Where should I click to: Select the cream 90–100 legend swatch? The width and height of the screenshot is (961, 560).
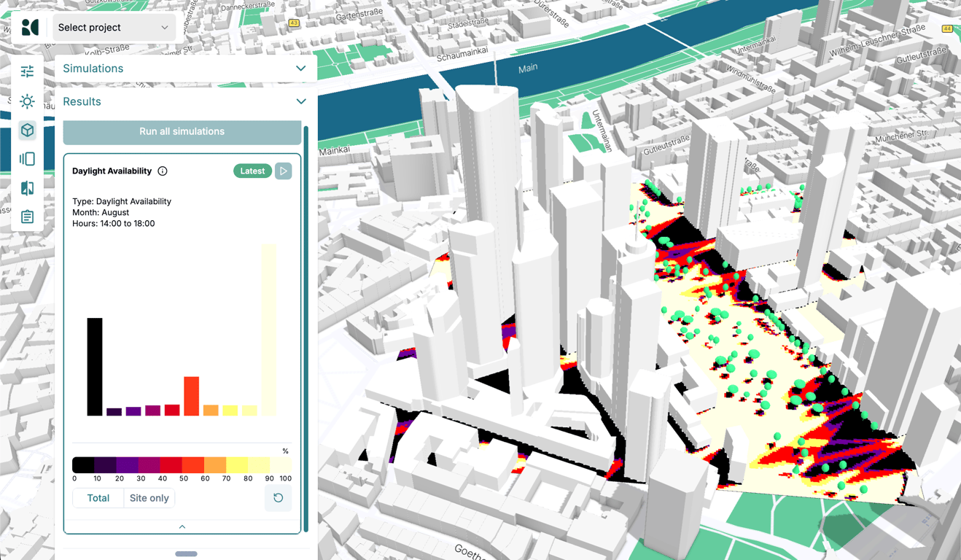pos(281,464)
